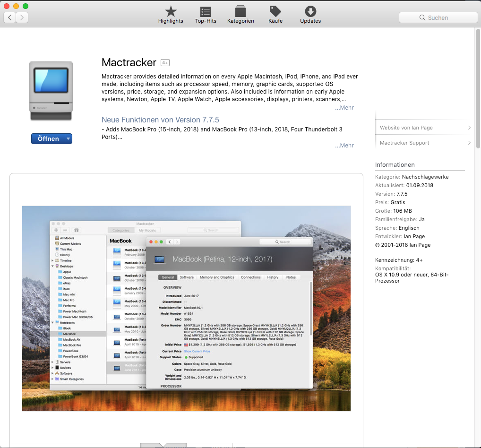This screenshot has width=481, height=448.
Task: Click the Preis value Gratis
Action: click(397, 202)
